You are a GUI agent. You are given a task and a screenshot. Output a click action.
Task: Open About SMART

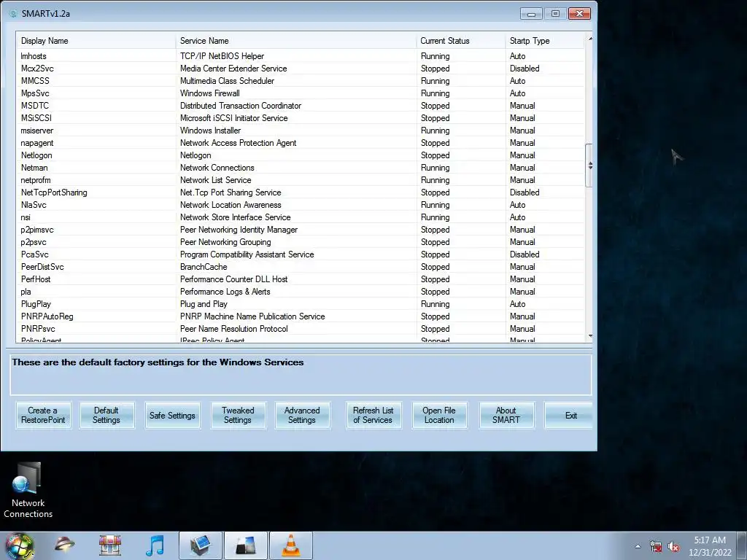pos(506,415)
